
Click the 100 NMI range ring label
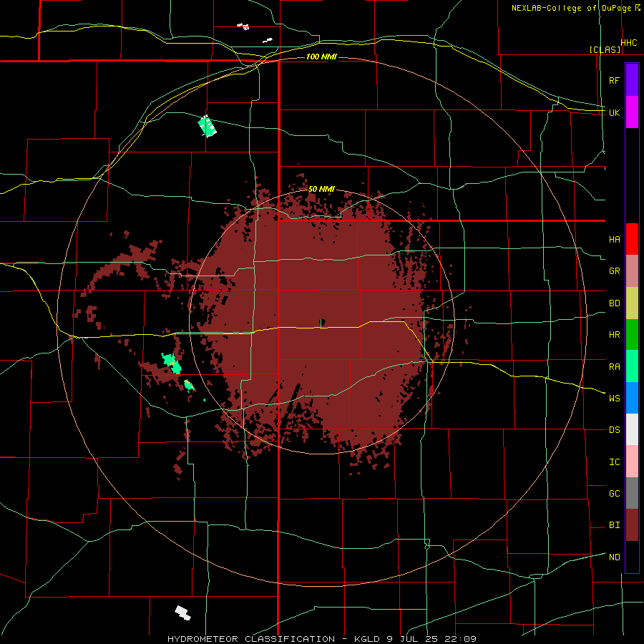[x=321, y=57]
